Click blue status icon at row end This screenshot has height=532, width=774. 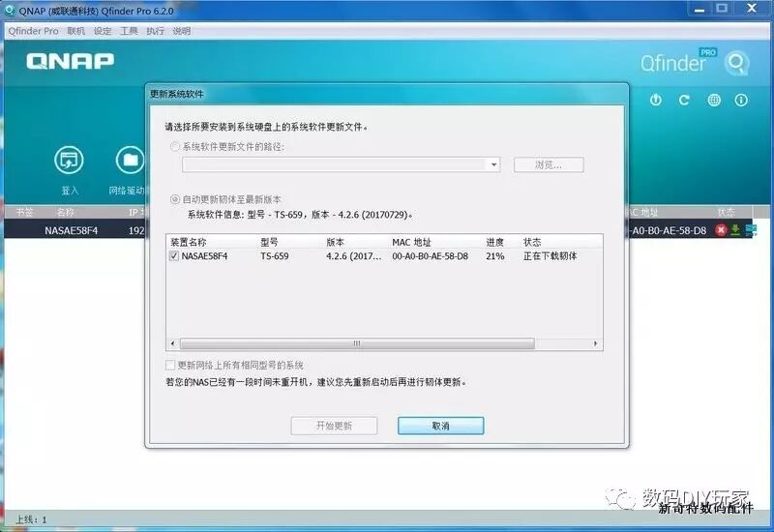click(751, 230)
